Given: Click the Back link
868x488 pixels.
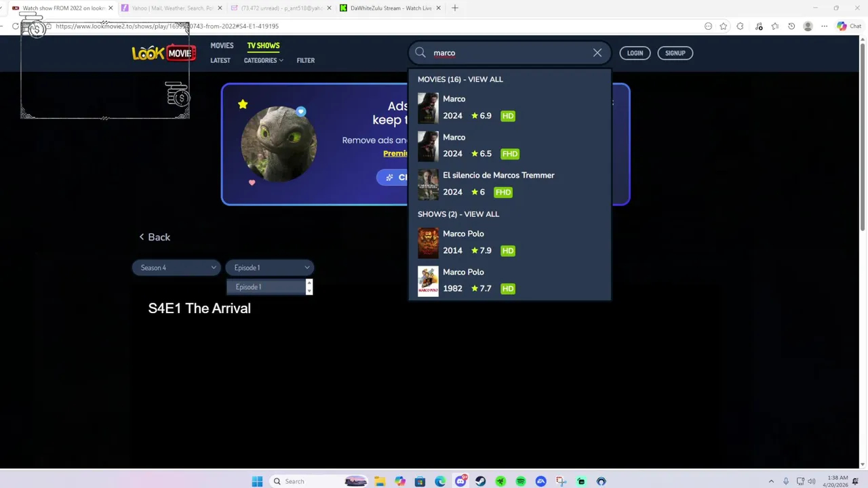Looking at the screenshot, I should pyautogui.click(x=159, y=237).
